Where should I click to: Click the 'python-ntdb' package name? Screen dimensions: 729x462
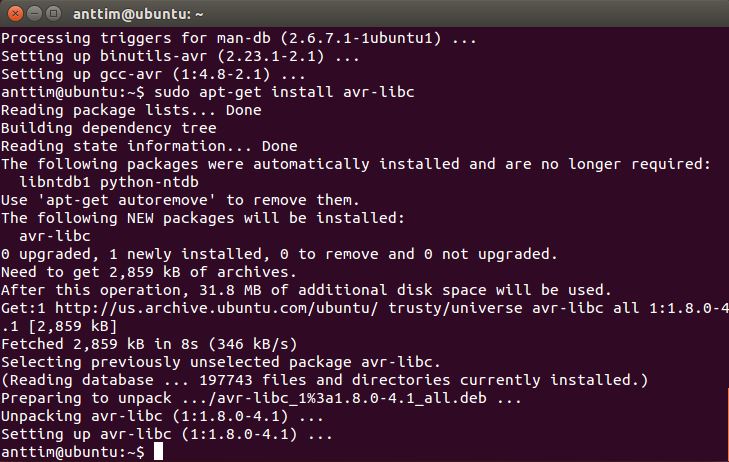point(149,182)
